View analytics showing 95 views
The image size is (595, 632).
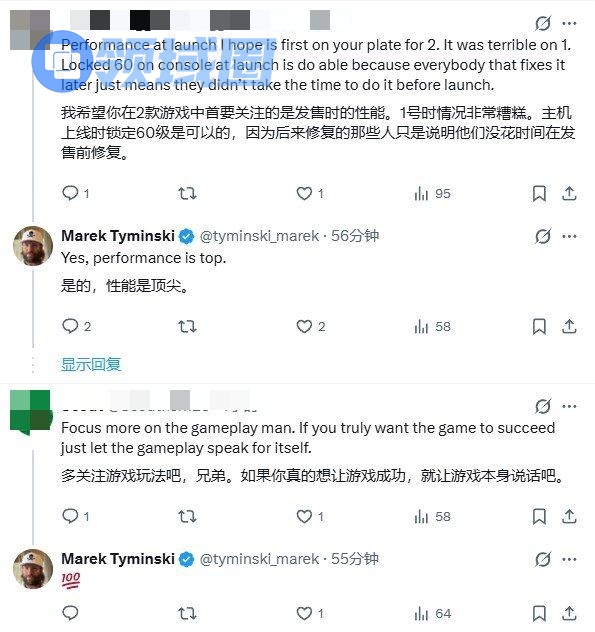click(432, 194)
